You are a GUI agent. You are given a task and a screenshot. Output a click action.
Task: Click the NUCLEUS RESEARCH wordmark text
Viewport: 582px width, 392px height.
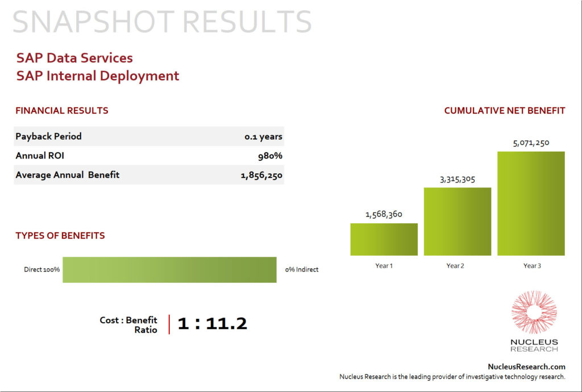pyautogui.click(x=534, y=345)
